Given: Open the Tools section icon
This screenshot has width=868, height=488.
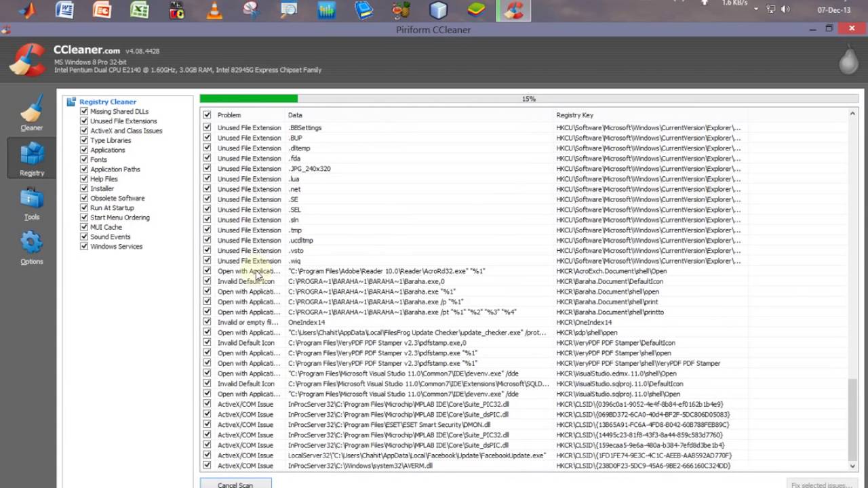Looking at the screenshot, I should [31, 203].
